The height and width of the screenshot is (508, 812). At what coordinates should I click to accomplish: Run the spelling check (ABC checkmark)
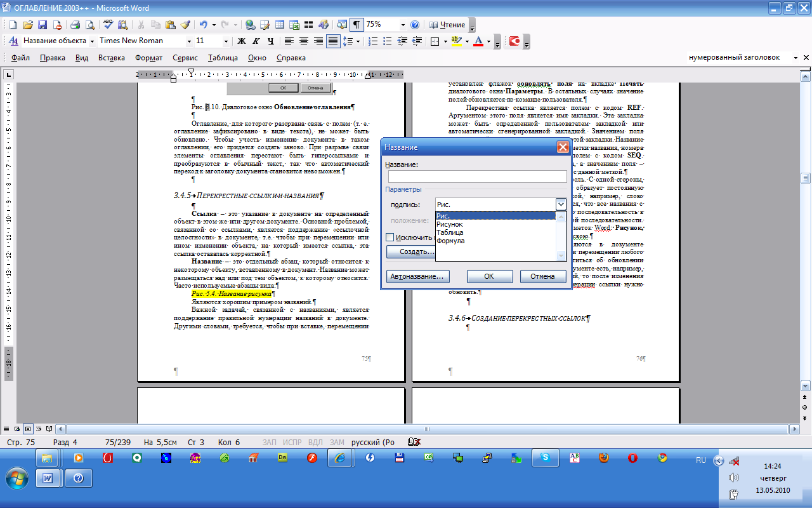[x=108, y=25]
